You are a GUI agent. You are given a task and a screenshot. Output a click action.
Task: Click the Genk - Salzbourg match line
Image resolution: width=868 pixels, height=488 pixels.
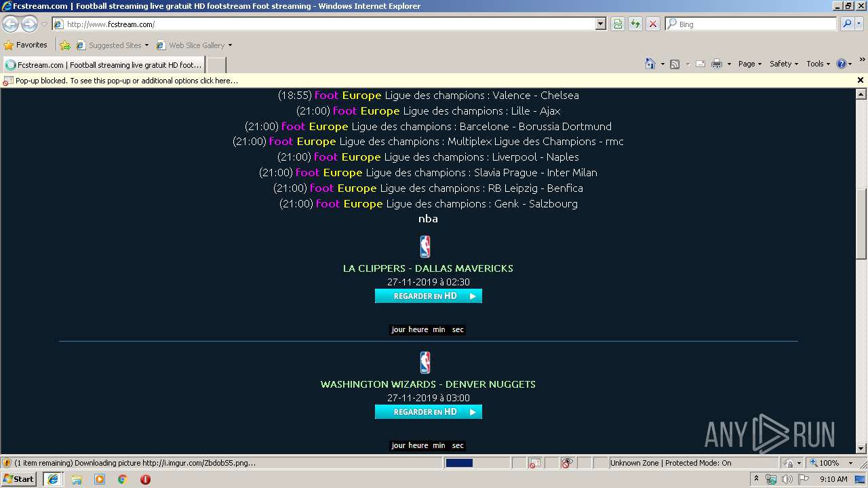pos(428,204)
